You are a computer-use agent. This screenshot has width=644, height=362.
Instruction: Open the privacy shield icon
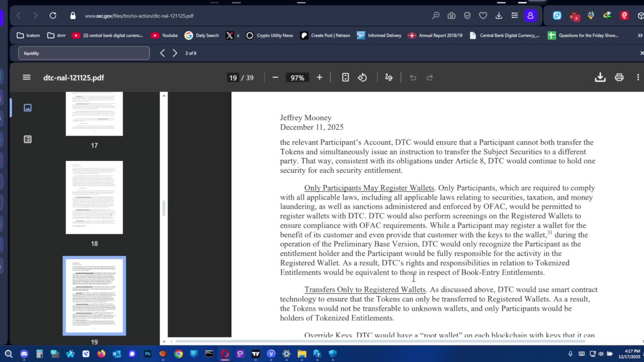tap(467, 16)
